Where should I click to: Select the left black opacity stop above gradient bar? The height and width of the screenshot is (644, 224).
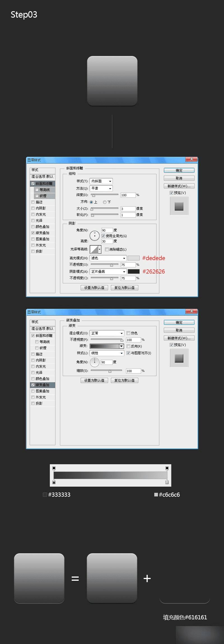coord(54,468)
